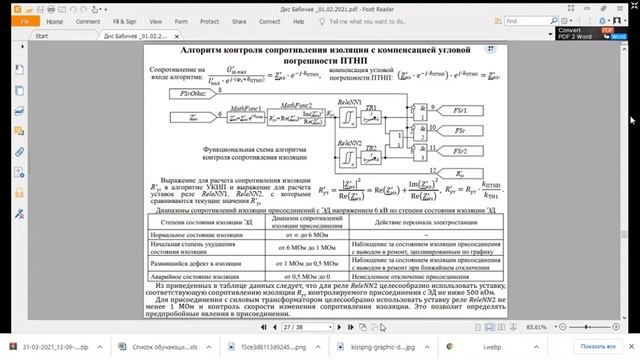Click the Save icon in quick access toolbar
This screenshot has height=360, width=640.
[40, 9]
